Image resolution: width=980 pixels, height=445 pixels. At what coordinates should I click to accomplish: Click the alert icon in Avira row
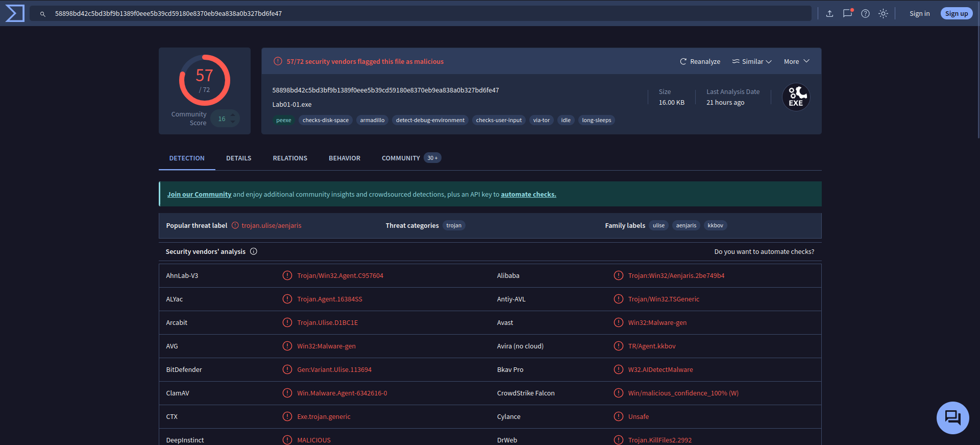click(619, 346)
